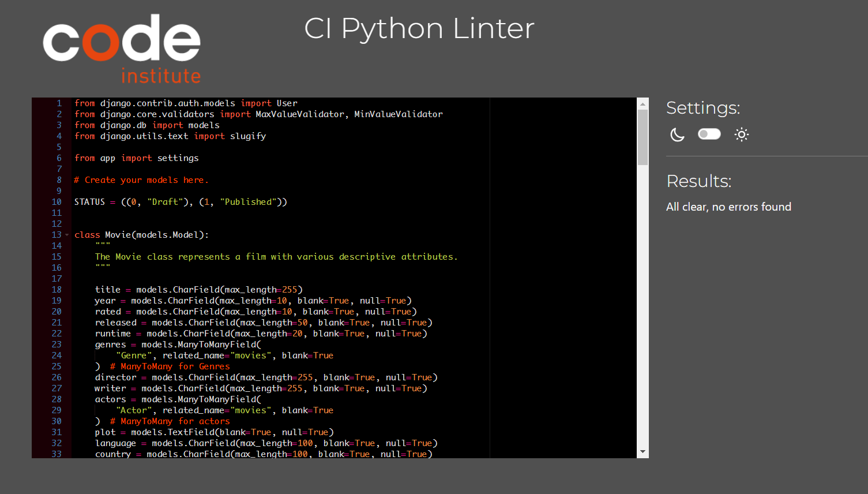Click the 'slugify' import on line 4

pyautogui.click(x=248, y=136)
